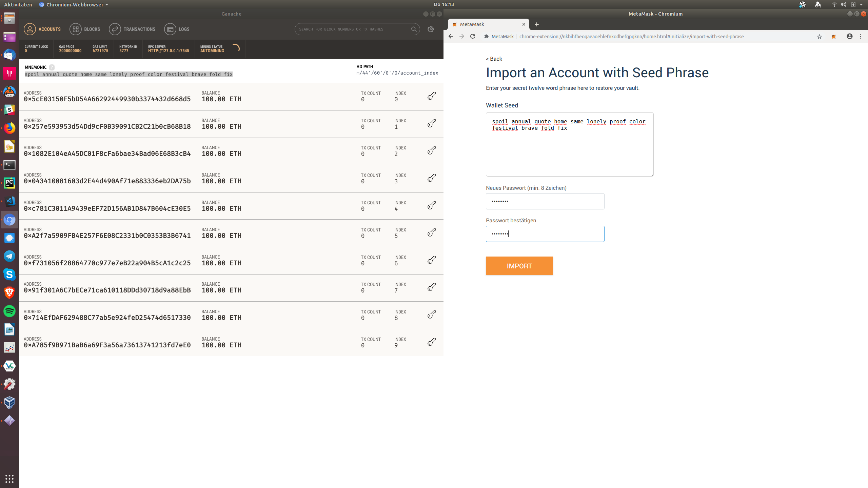Bookmark this page with the star icon
Screen dimensions: 868x488
[820, 37]
